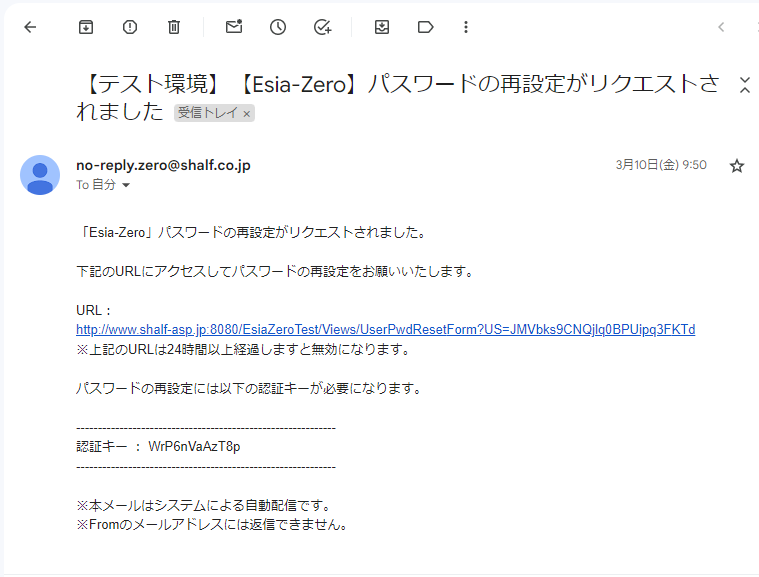Screen dimensions: 759x577
Task: Click the 認証キー value WrP6nVaAzT8p
Action: click(194, 446)
